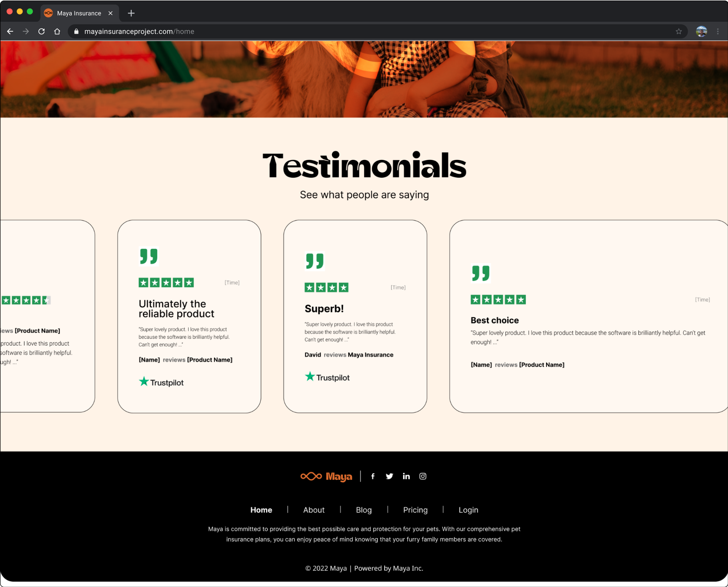Click five-star rating on Best choice card
The height and width of the screenshot is (587, 728).
pyautogui.click(x=498, y=299)
